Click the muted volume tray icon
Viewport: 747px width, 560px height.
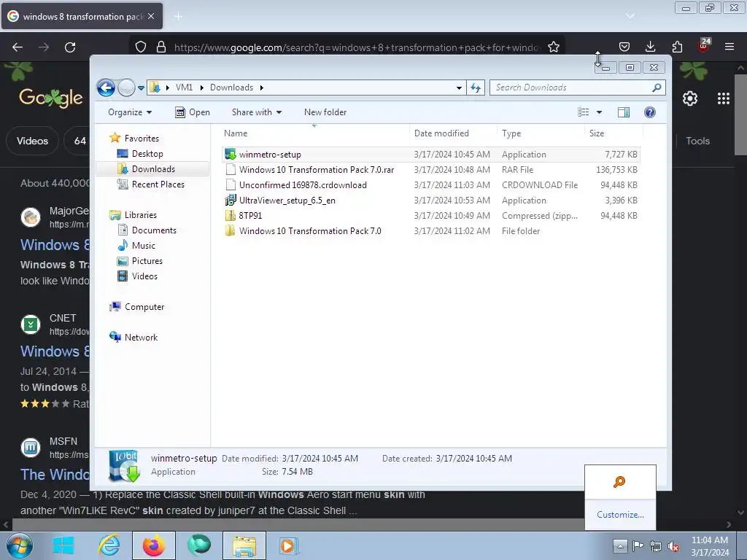(673, 546)
